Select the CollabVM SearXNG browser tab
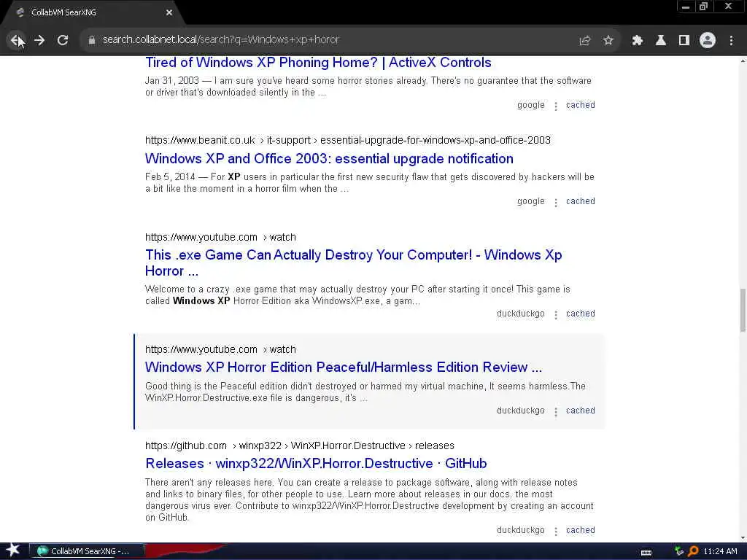The width and height of the screenshot is (747, 560). (x=93, y=13)
